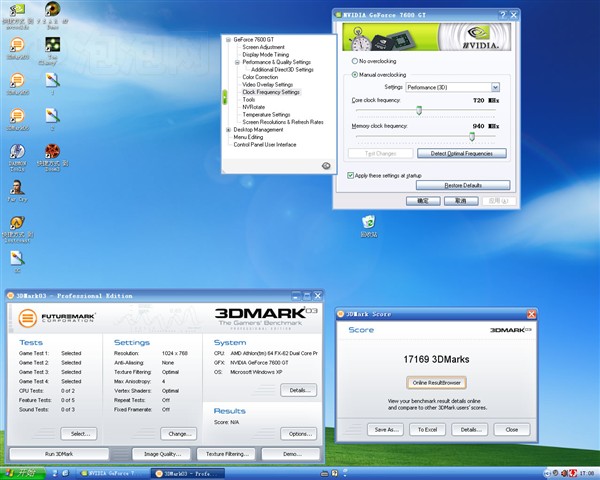Click Change... button under Settings
The image size is (600, 480).
tap(179, 434)
